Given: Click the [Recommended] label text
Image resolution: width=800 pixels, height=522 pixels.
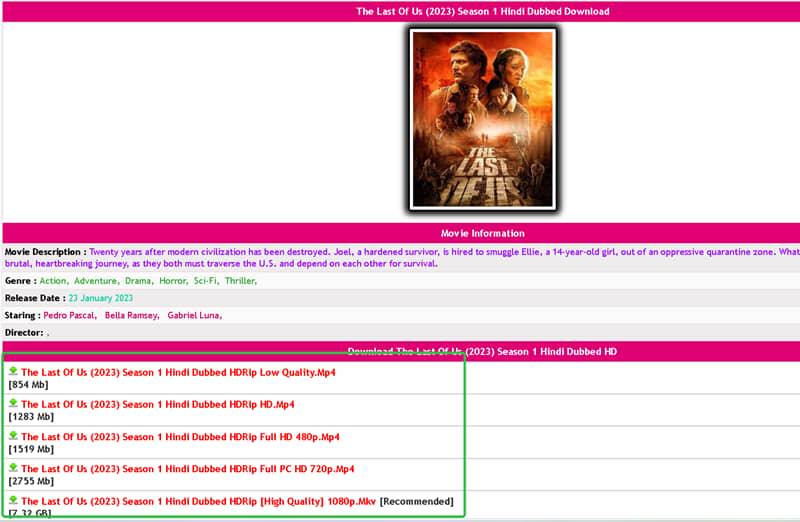Looking at the screenshot, I should [416, 502].
